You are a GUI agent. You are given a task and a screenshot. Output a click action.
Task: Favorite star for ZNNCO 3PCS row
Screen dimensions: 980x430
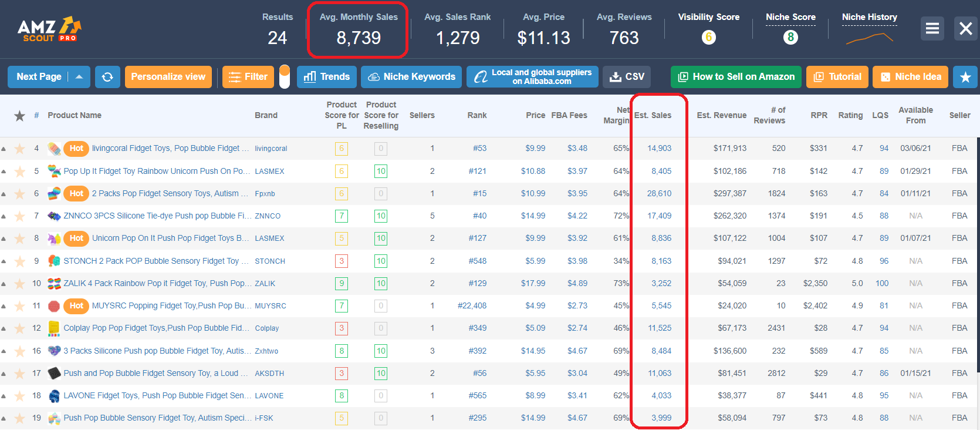tap(19, 216)
